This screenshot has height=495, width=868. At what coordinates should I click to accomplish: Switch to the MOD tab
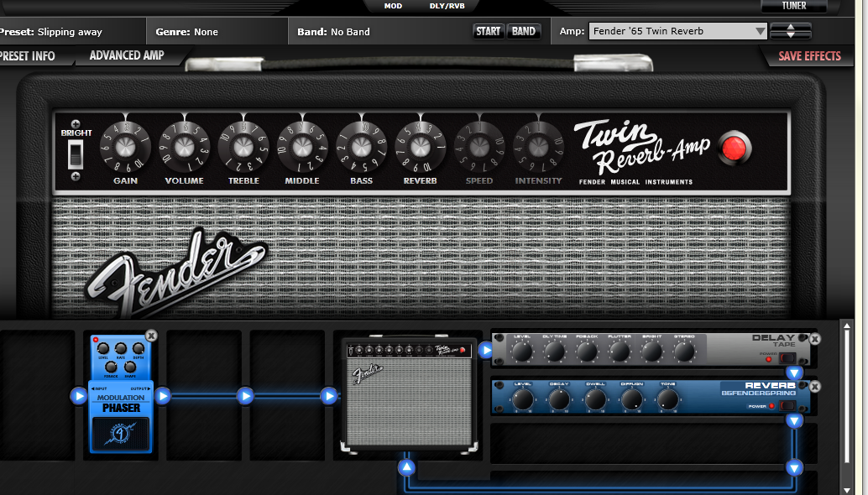(x=393, y=6)
